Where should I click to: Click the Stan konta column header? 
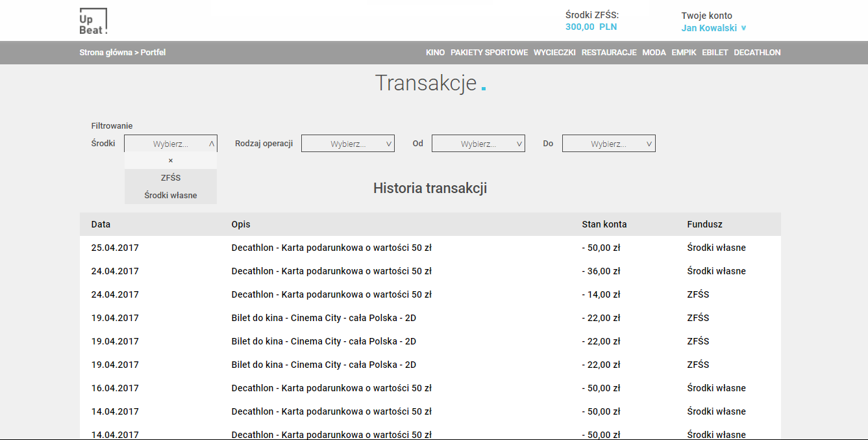[x=604, y=224]
